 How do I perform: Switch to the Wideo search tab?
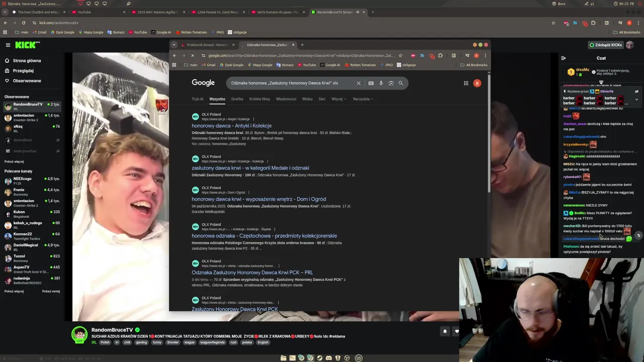307,99
